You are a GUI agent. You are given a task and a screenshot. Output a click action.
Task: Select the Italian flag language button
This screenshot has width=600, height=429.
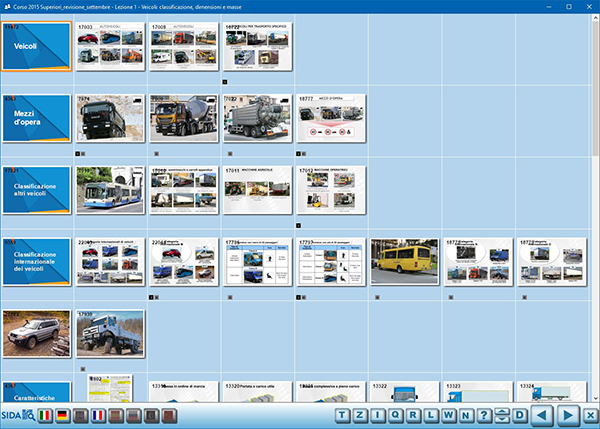tap(45, 415)
